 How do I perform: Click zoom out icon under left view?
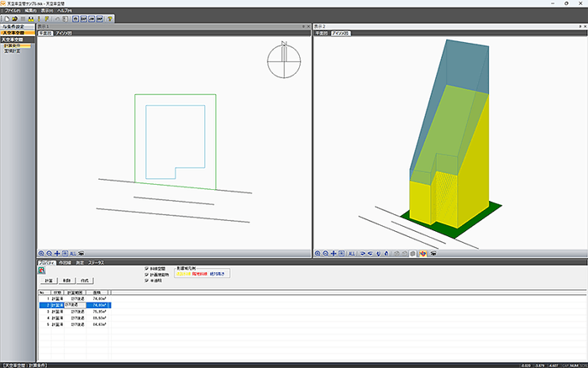pos(50,252)
